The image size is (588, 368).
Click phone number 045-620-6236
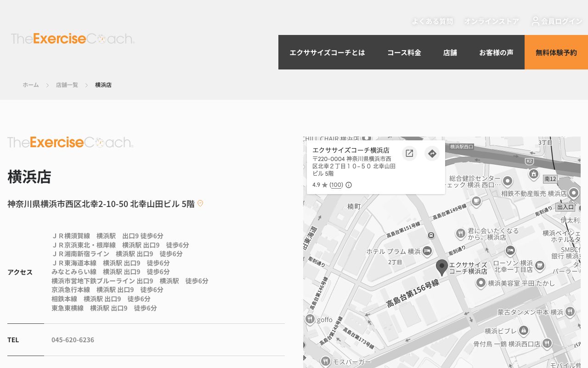pos(73,340)
